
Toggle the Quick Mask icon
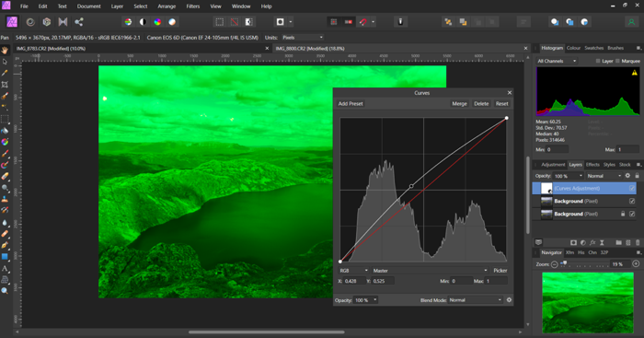click(x=280, y=22)
